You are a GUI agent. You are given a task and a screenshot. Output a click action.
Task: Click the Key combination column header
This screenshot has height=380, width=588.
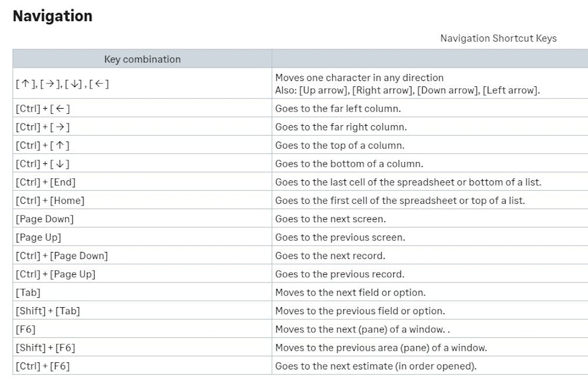pyautogui.click(x=142, y=59)
